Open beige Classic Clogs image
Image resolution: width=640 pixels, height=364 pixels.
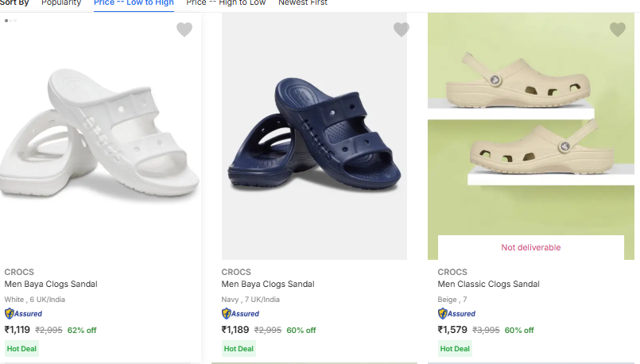(x=533, y=119)
